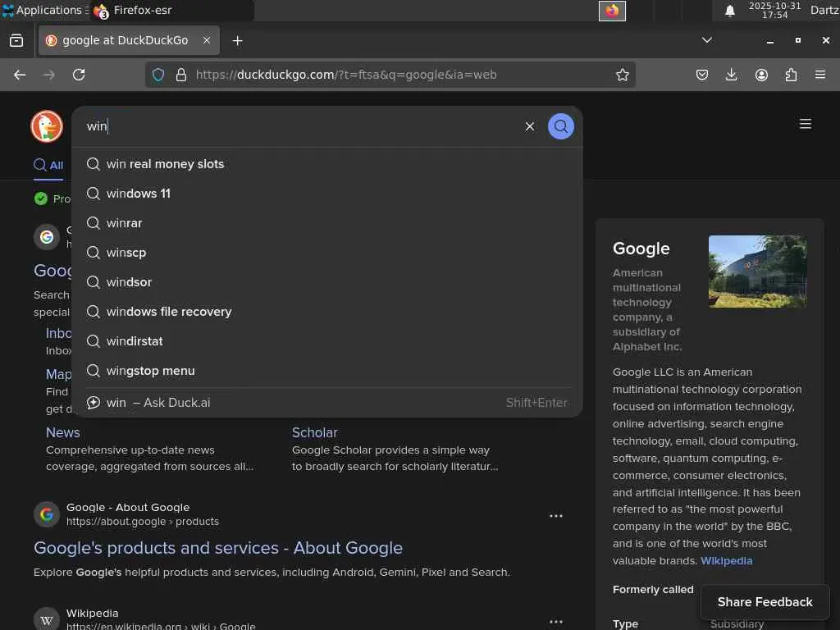Close the DuckDuckGo tab

pyautogui.click(x=207, y=40)
